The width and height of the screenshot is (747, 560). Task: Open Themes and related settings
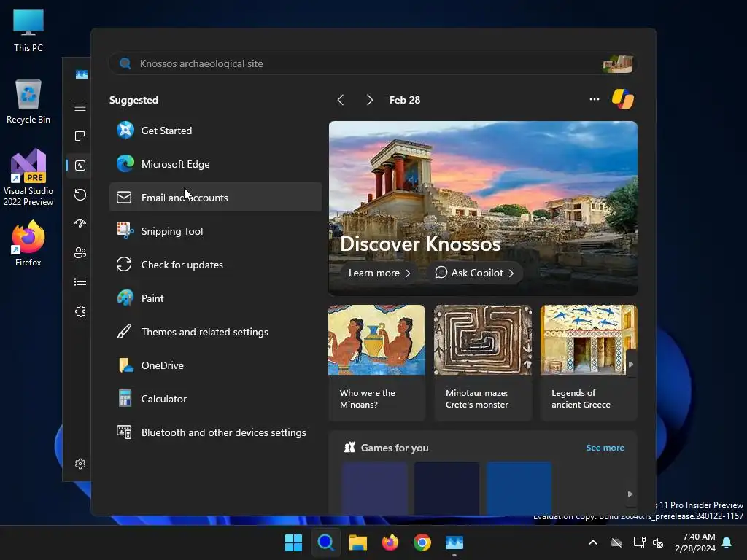click(215, 332)
